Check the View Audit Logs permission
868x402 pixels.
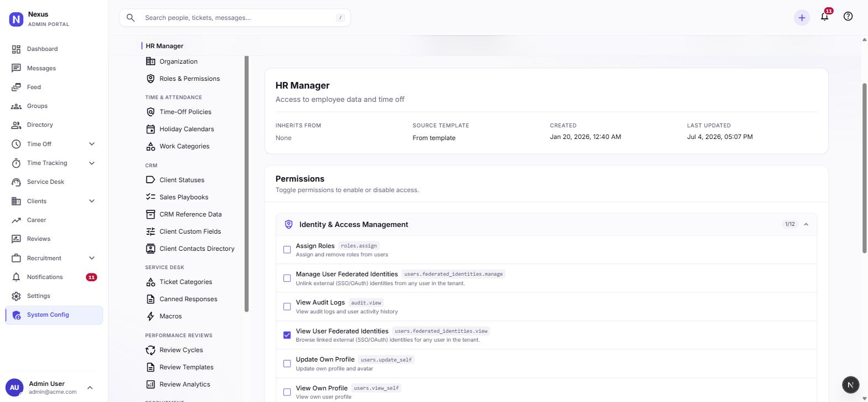[287, 307]
